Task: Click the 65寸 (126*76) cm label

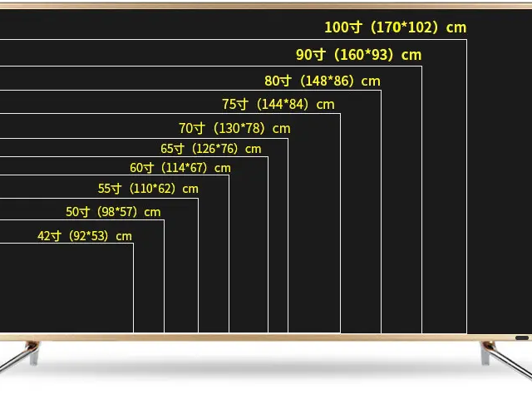Action: (x=210, y=149)
